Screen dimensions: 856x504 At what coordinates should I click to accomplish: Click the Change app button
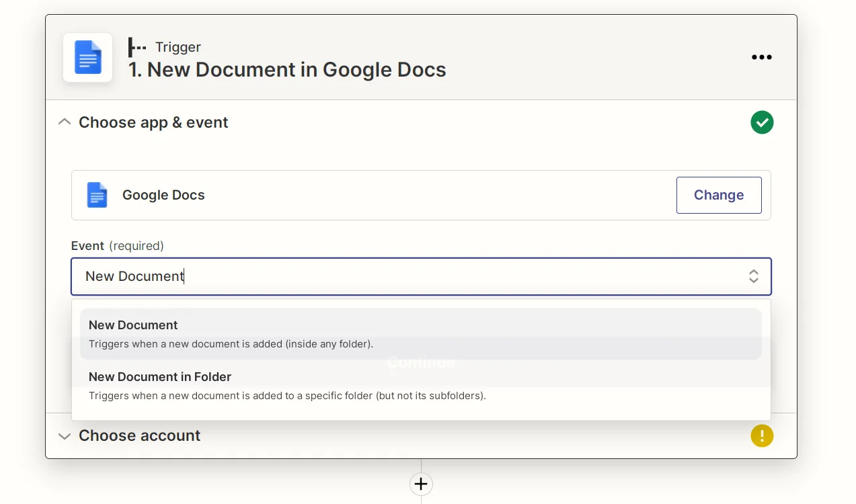pyautogui.click(x=718, y=195)
